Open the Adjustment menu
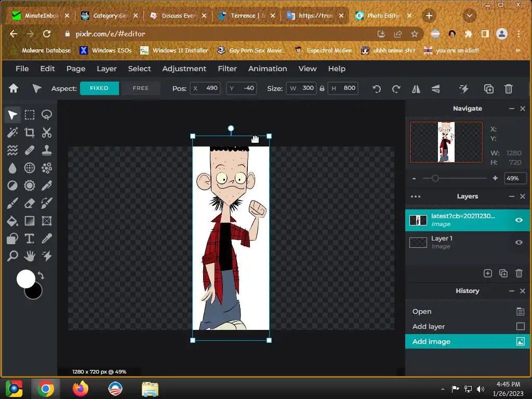Viewport: 532px width, 399px height. click(x=184, y=69)
